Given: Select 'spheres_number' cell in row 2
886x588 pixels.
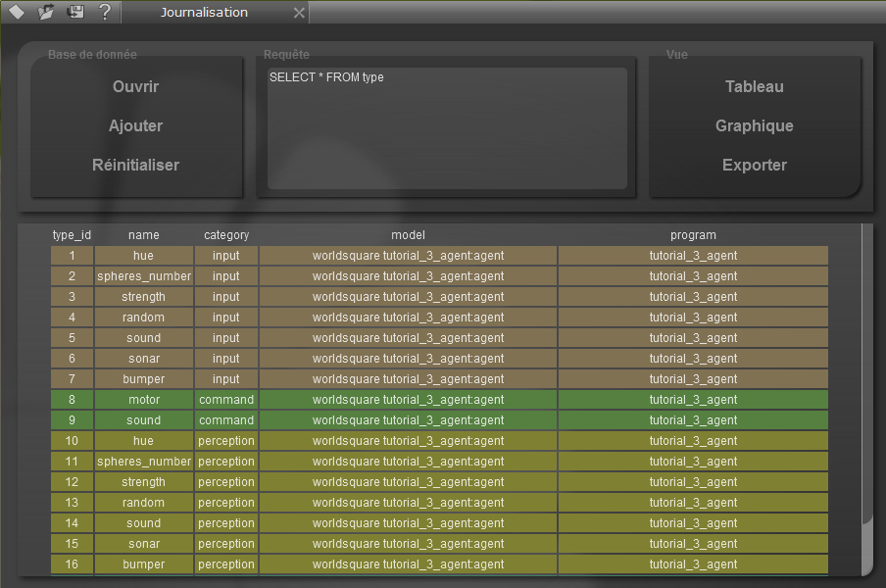Looking at the screenshot, I should tap(143, 276).
